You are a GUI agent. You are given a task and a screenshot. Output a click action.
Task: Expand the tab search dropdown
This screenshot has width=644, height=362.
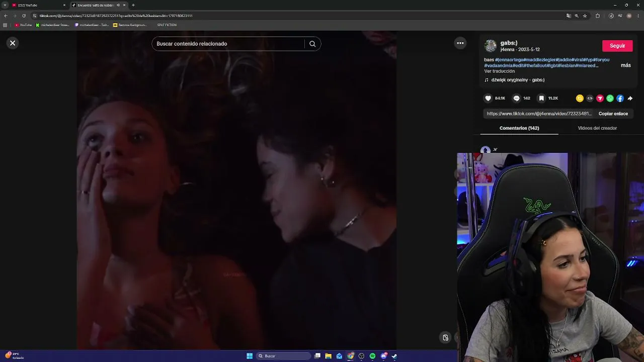pos(5,5)
